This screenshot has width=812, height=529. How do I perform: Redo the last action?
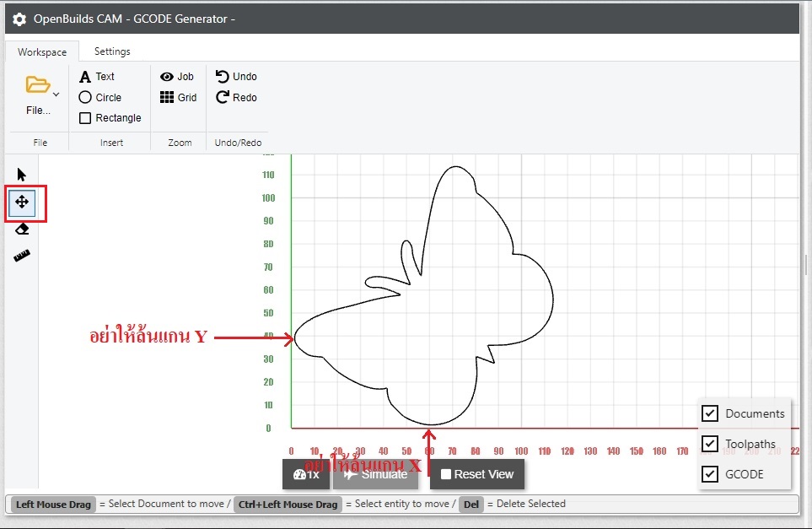236,97
